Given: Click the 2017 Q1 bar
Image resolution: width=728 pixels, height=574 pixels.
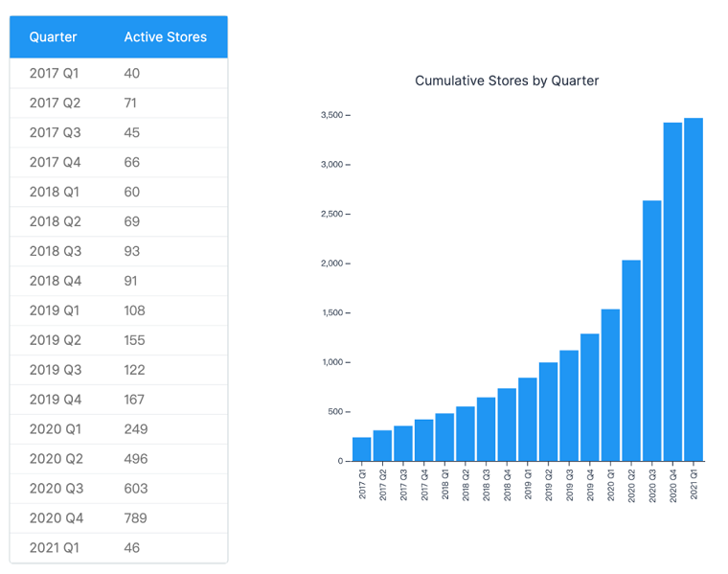Looking at the screenshot, I should (x=362, y=449).
